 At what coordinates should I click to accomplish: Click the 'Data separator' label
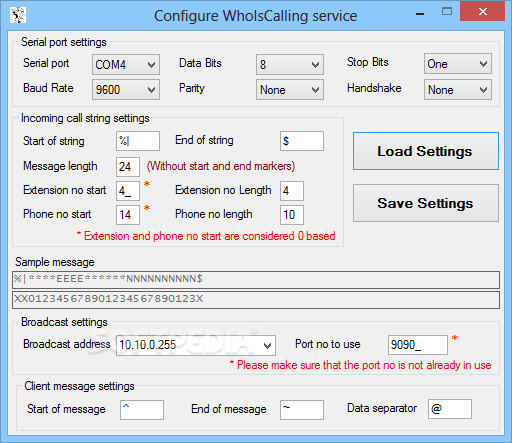(x=382, y=408)
